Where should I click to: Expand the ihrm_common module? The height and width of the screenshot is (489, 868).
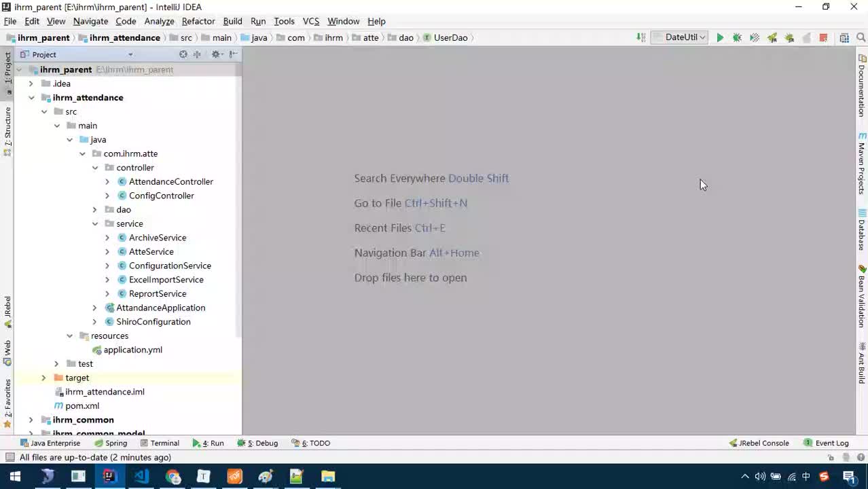coord(31,420)
